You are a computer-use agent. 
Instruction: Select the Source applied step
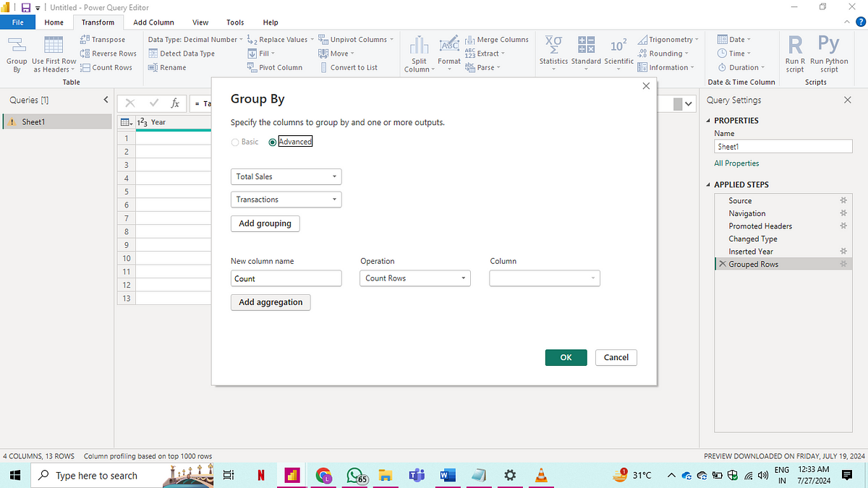[x=740, y=201]
